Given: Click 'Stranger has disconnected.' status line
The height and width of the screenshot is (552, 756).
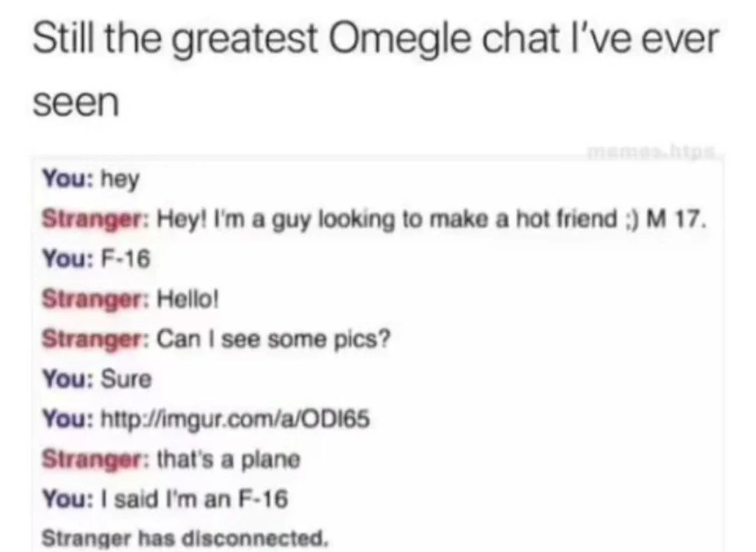Looking at the screenshot, I should [185, 537].
